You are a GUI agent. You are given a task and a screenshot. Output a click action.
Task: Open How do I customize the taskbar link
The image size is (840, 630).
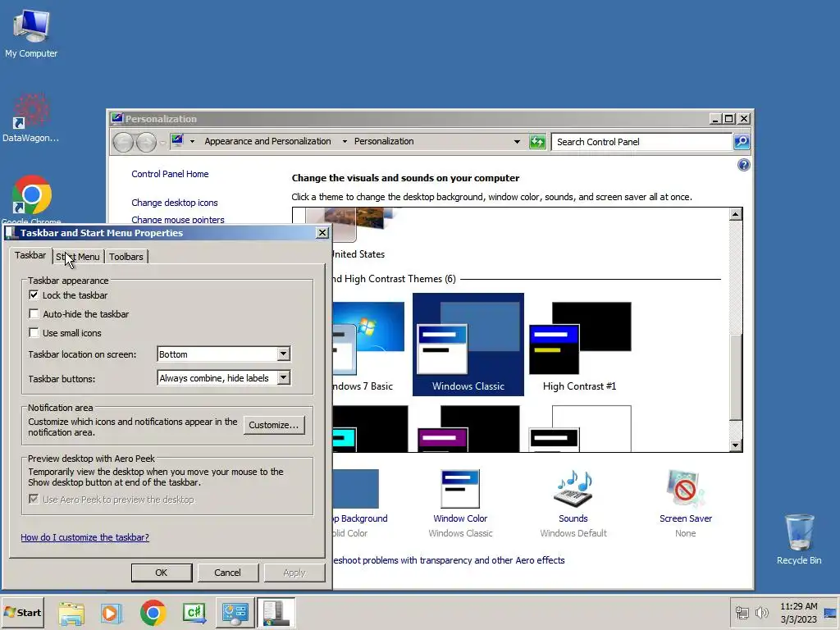click(x=84, y=537)
